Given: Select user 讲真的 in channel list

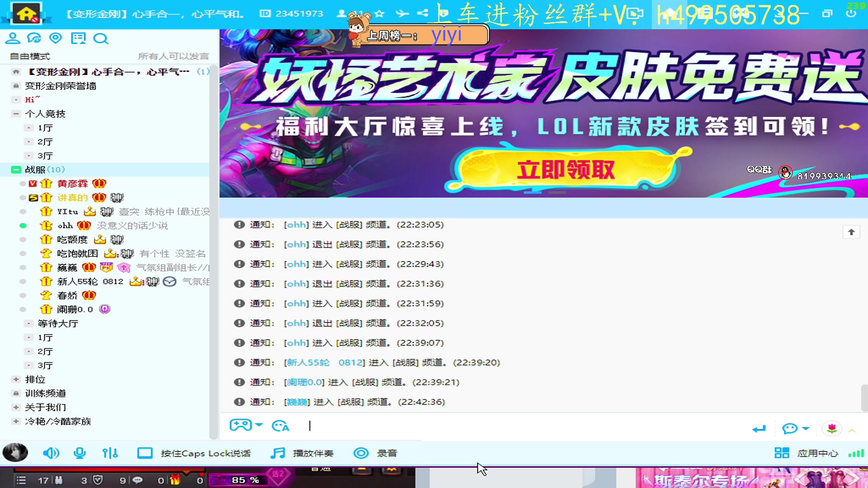Looking at the screenshot, I should point(72,197).
